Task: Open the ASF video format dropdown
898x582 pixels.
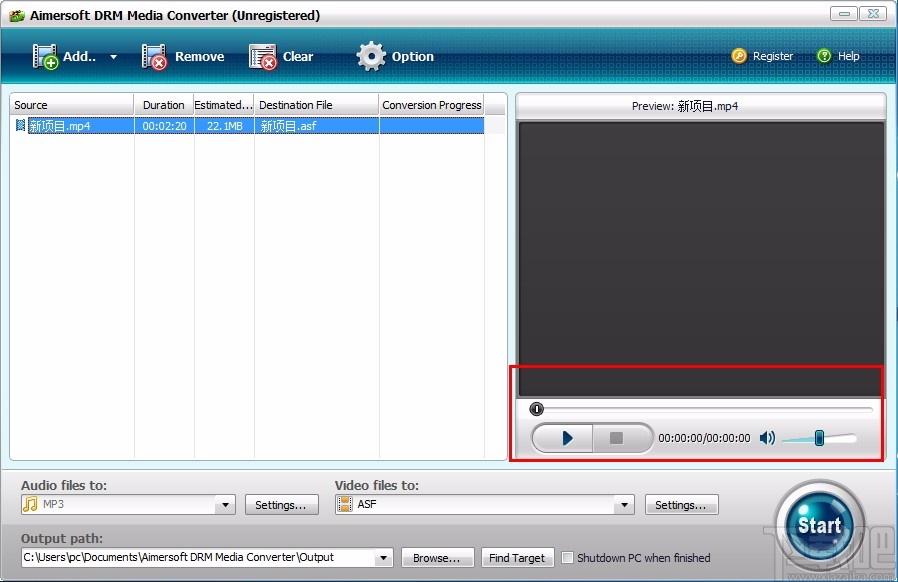Action: tap(623, 504)
